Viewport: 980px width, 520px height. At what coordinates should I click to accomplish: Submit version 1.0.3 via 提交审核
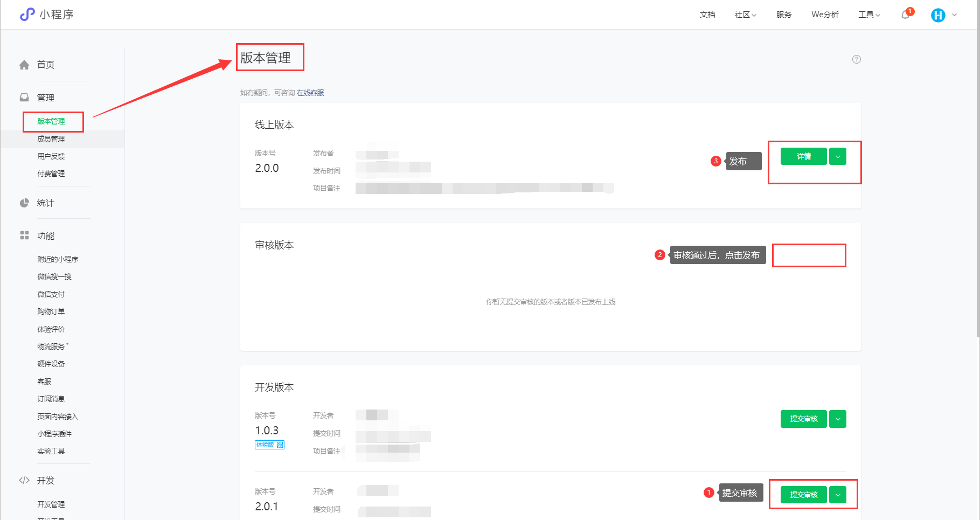click(803, 419)
